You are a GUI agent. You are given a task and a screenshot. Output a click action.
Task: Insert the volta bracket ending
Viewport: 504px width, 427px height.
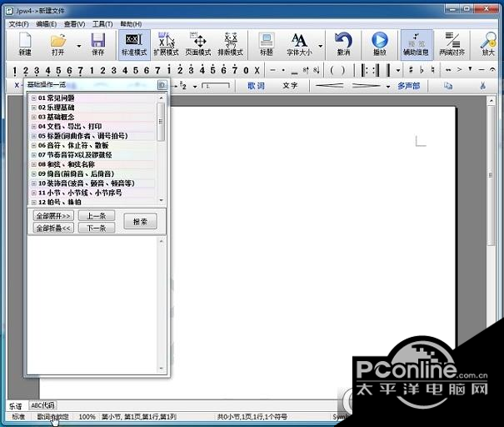[216, 86]
